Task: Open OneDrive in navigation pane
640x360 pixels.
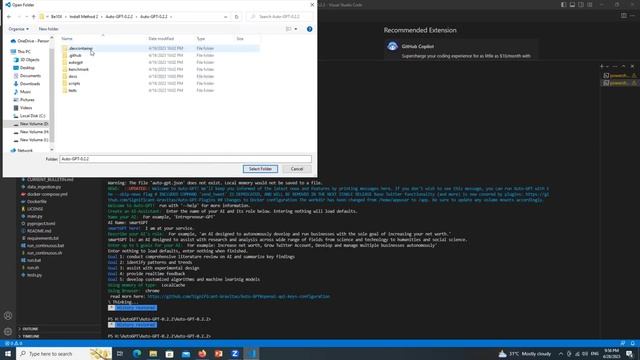Action: click(29, 41)
